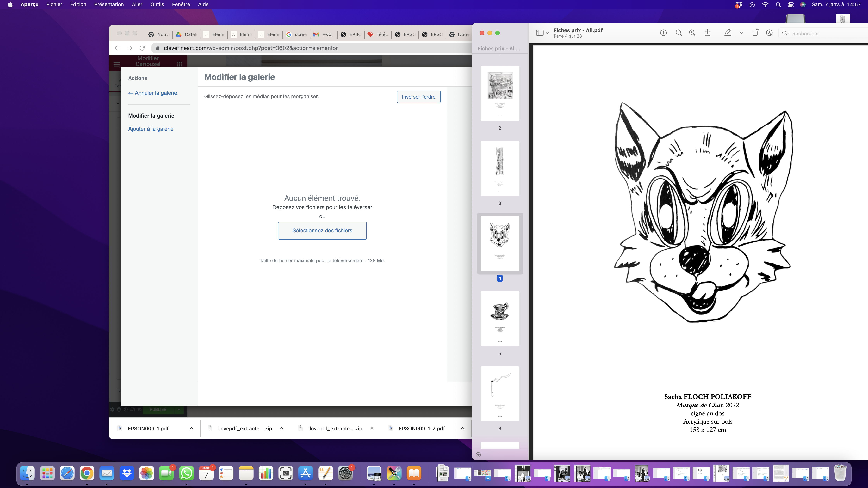Click Annuler la galerie link
Screen dimensions: 868x488
(x=153, y=93)
